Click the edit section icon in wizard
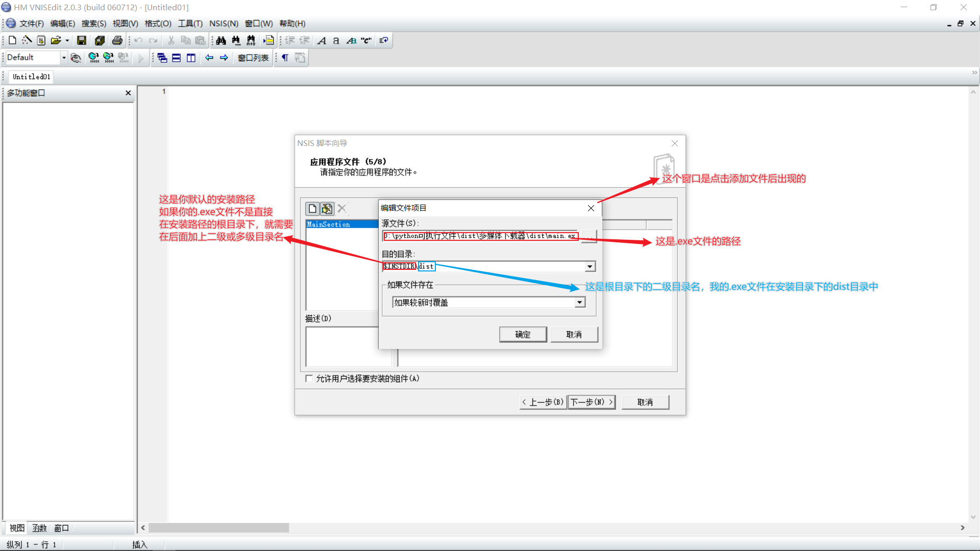The height and width of the screenshot is (551, 980). coord(327,208)
